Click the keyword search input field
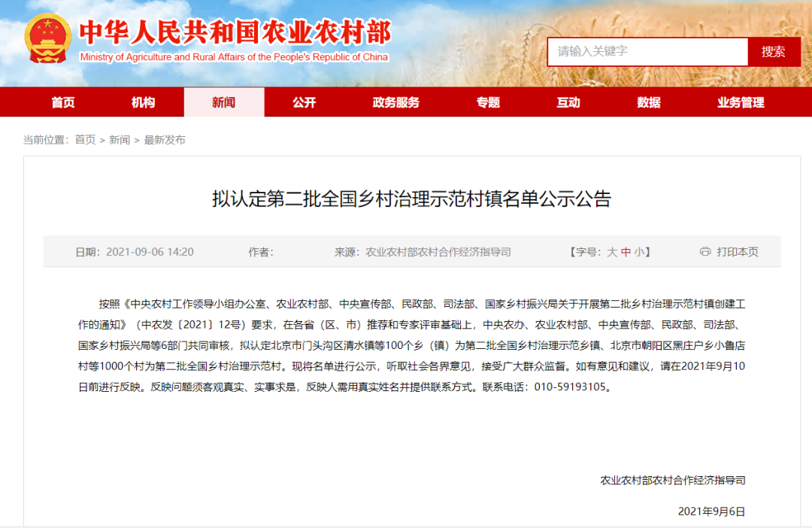Image resolution: width=812 pixels, height=528 pixels. pos(647,51)
